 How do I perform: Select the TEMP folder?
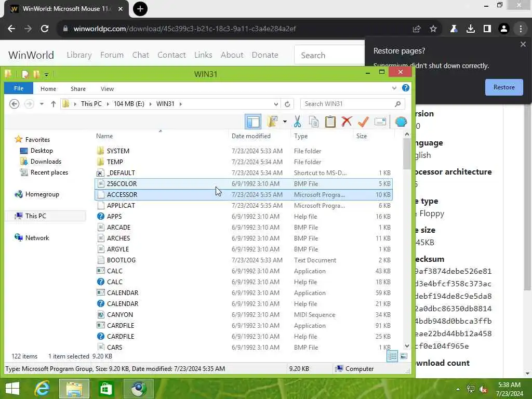(x=244, y=162)
